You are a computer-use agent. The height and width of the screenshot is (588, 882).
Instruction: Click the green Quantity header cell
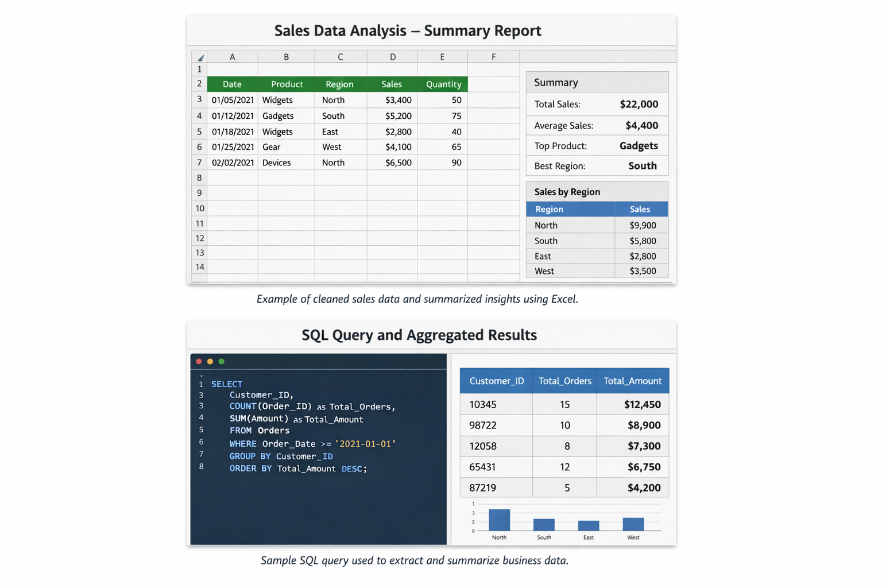click(x=443, y=84)
